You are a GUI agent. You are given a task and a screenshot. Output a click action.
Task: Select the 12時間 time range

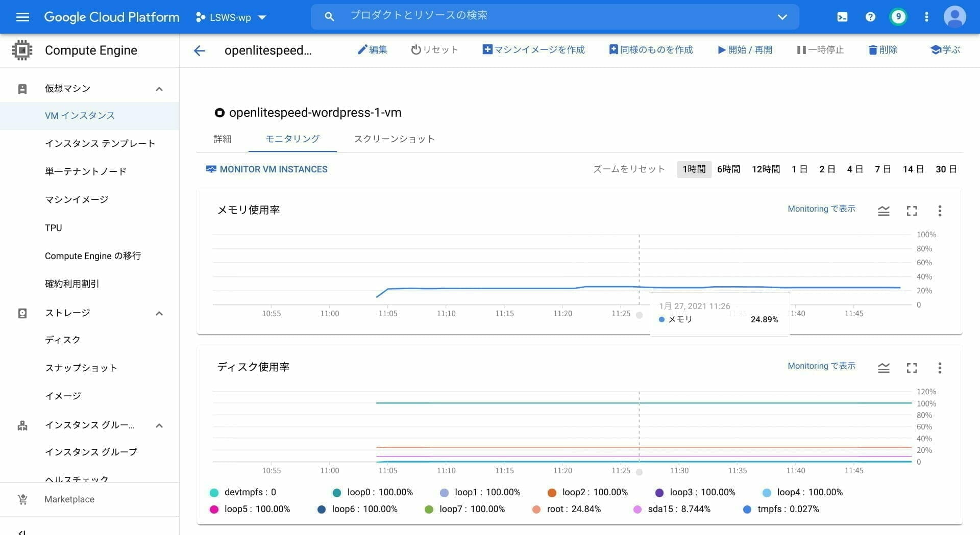tap(766, 169)
